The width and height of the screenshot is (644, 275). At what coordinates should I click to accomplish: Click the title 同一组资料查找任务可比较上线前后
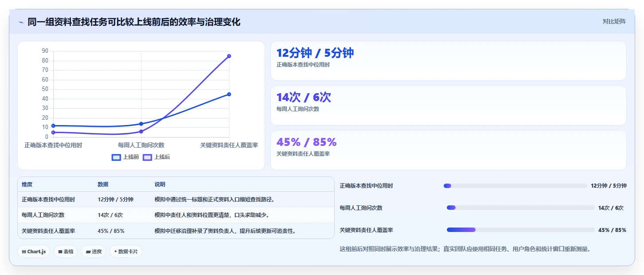click(134, 22)
